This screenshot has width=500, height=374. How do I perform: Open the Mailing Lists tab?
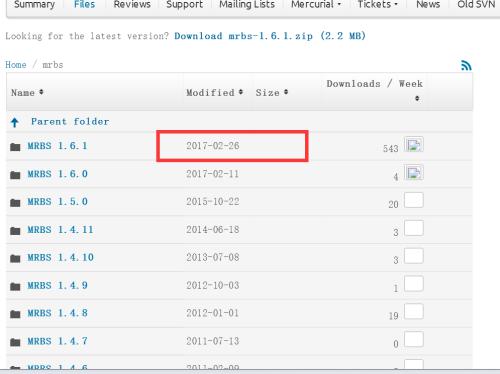247,4
